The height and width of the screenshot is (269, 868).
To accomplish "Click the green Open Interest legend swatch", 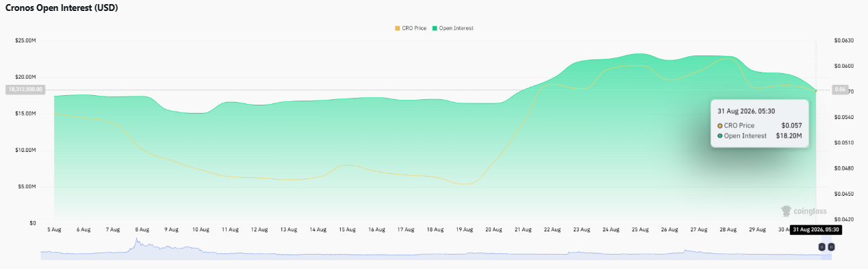I will (435, 28).
